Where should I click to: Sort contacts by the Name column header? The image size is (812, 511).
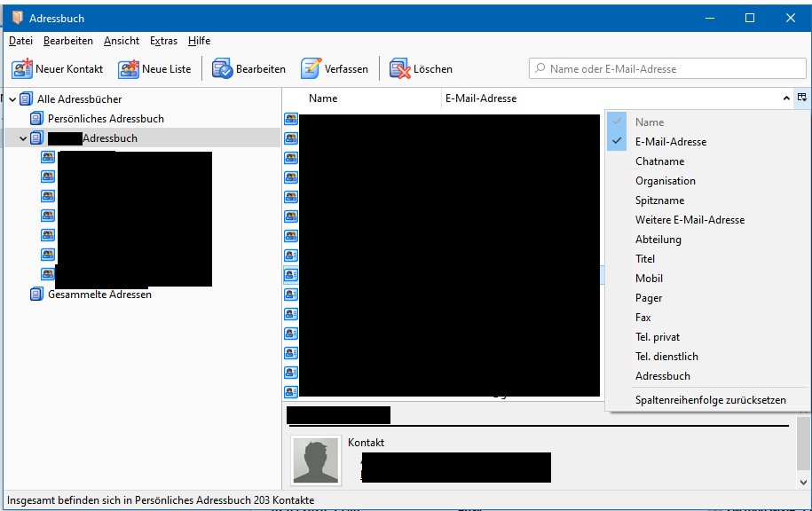[x=323, y=98]
